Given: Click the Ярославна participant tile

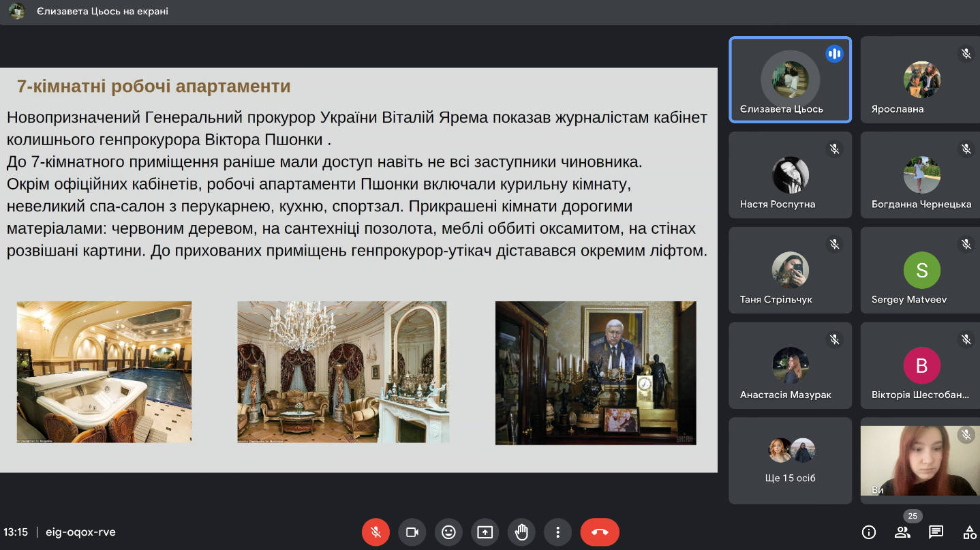Looking at the screenshot, I should pos(921,80).
